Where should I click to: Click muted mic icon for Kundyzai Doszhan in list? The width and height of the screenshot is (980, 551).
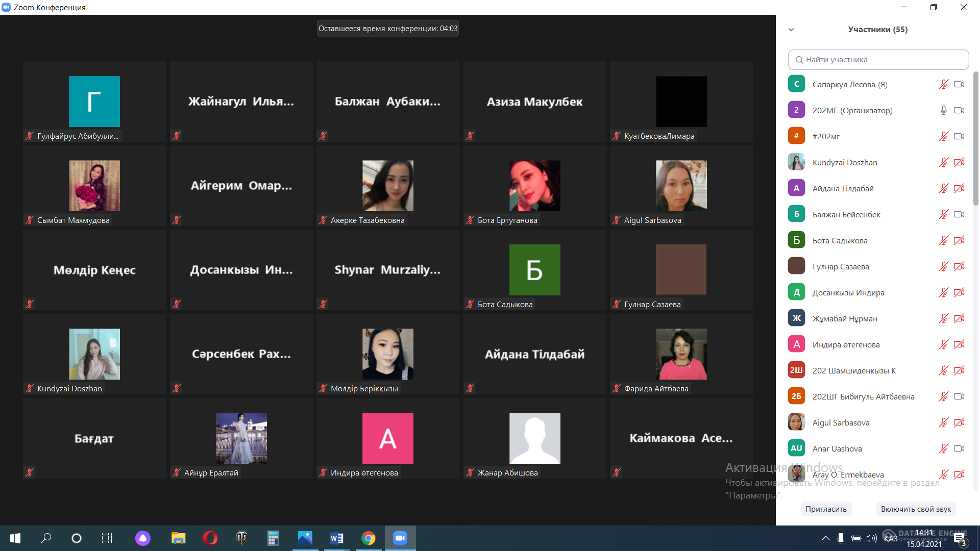[943, 162]
